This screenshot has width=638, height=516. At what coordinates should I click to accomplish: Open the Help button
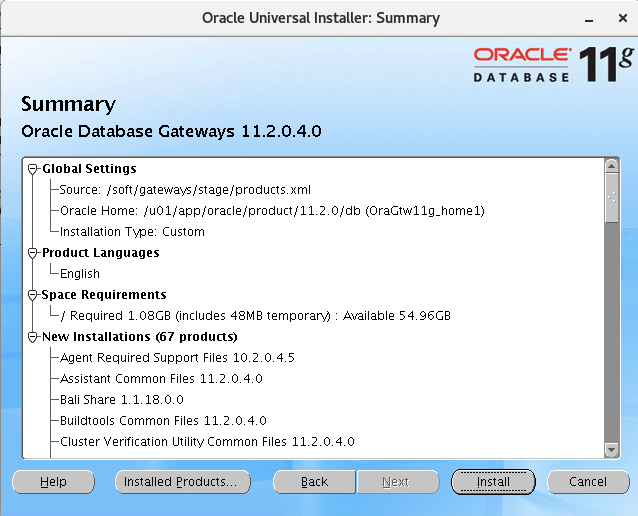(53, 482)
